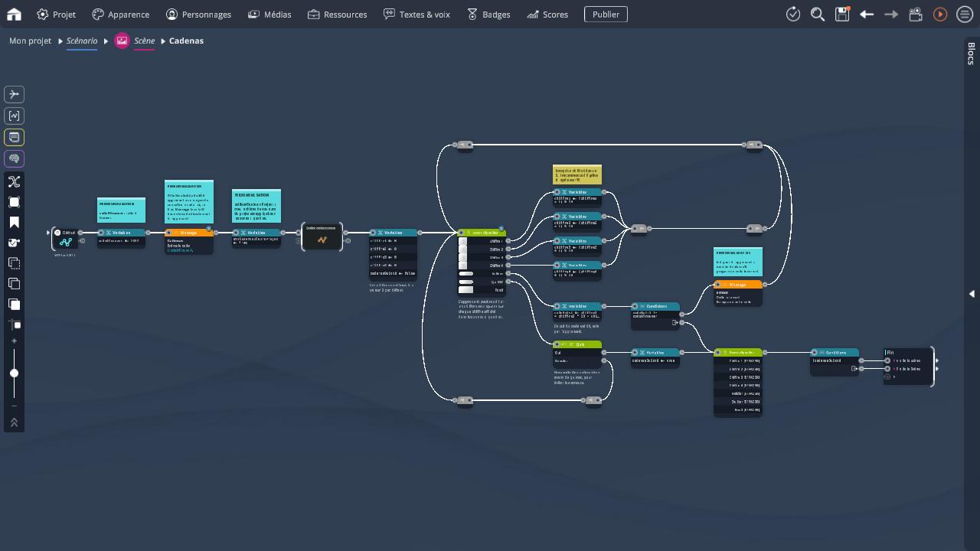Viewport: 980px width, 551px height.
Task: Open the Scores menu
Action: (x=547, y=14)
